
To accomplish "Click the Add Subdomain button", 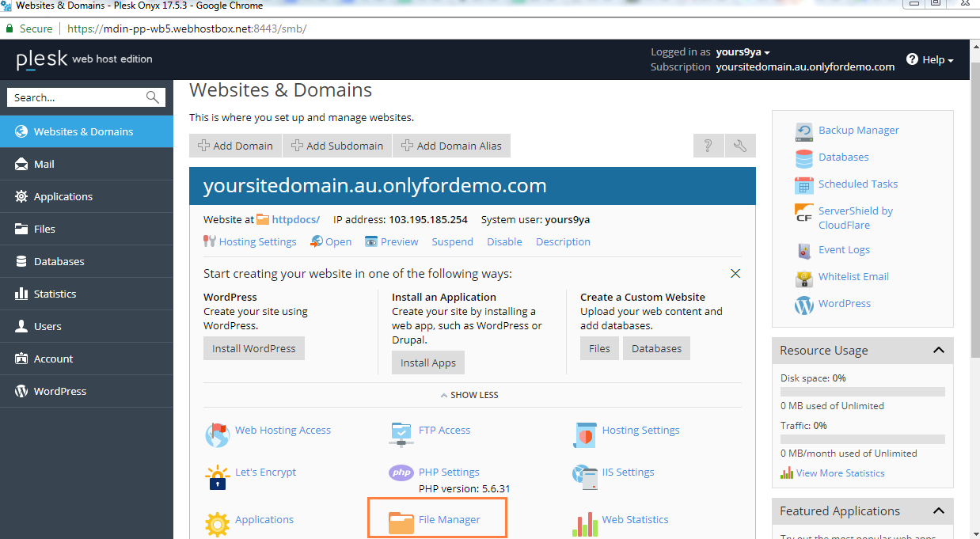I will [x=337, y=146].
